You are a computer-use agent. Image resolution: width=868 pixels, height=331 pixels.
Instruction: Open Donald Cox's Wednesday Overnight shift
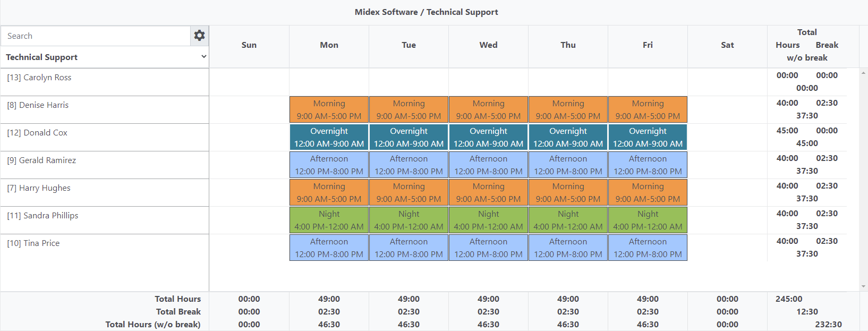tap(488, 137)
